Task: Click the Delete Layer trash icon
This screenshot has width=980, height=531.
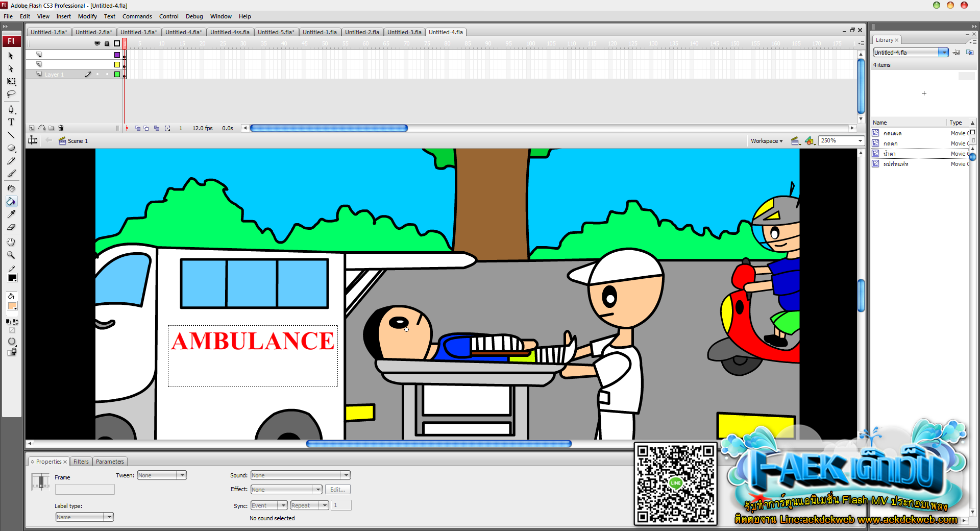Action: pos(61,128)
